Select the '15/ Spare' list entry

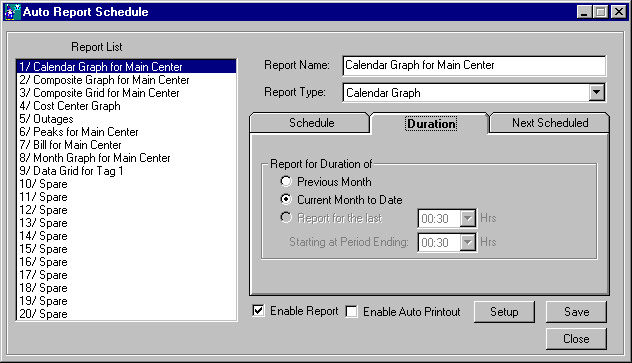click(x=126, y=249)
